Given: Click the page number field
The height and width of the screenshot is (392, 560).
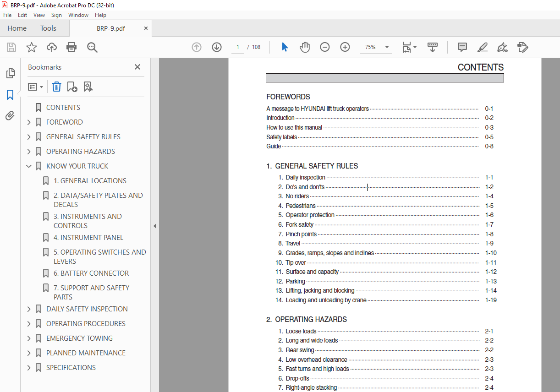Looking at the screenshot, I should tap(237, 47).
